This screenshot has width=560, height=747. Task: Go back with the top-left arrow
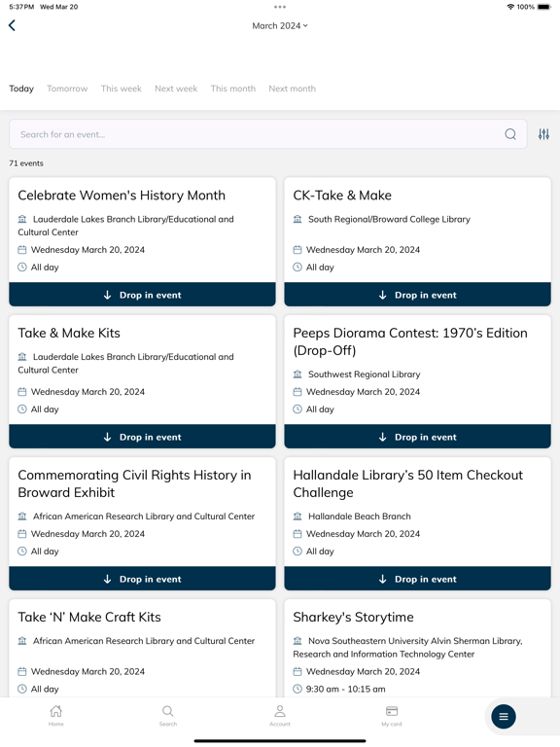(x=13, y=25)
